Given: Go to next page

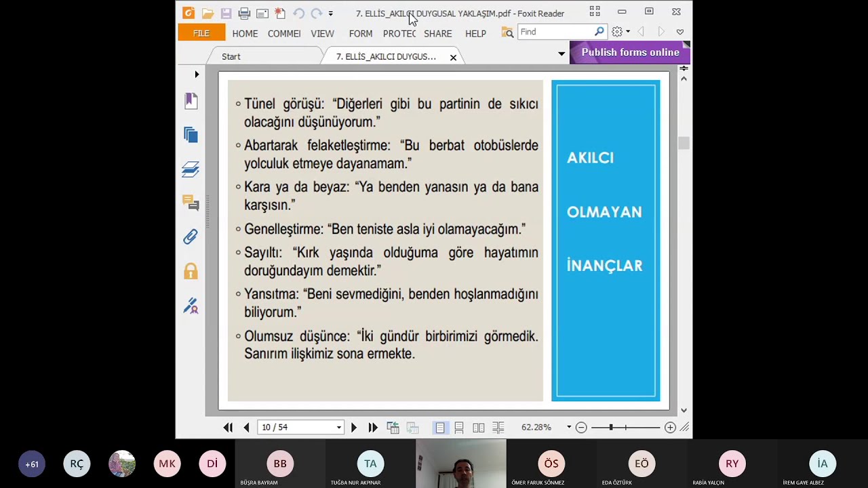Looking at the screenshot, I should (x=353, y=427).
